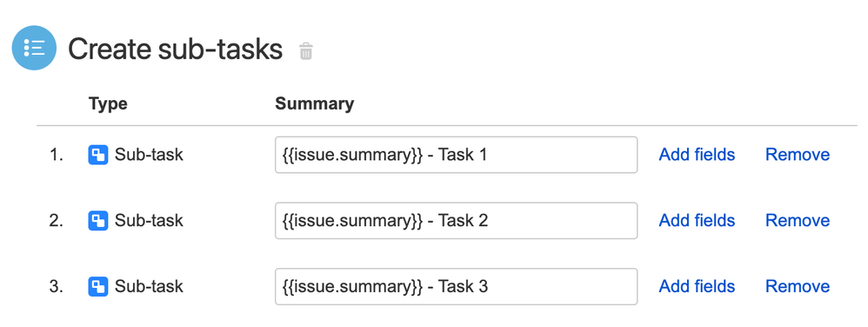Click the Summary column header

pyautogui.click(x=315, y=104)
